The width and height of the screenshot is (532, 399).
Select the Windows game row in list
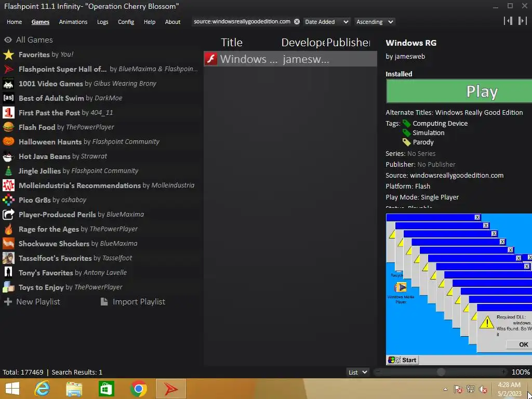click(290, 59)
